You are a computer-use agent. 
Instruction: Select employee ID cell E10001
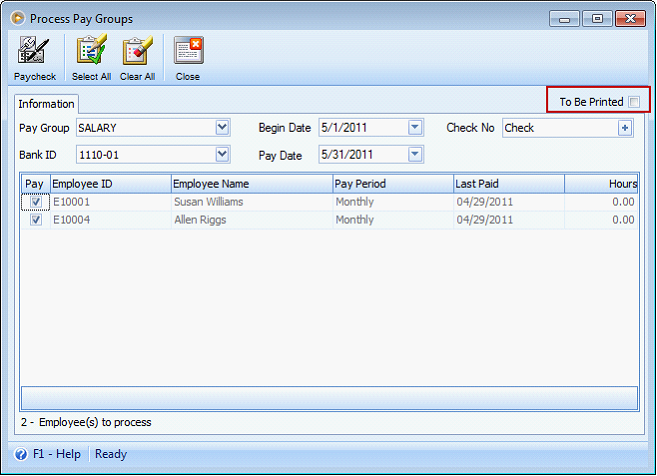coord(111,202)
